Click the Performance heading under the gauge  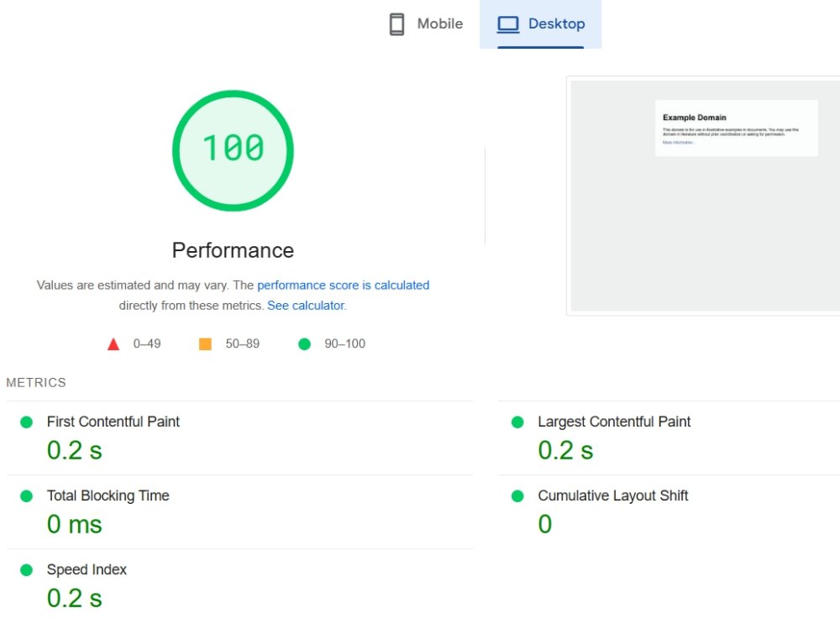tap(233, 250)
